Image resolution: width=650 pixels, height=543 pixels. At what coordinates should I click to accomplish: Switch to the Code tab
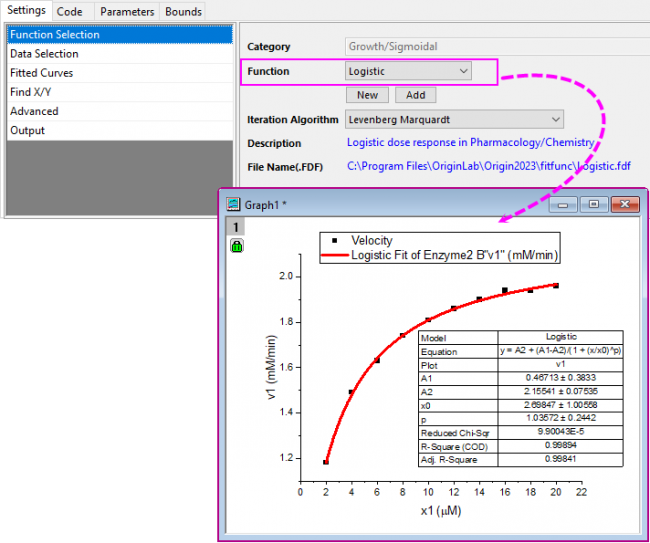[x=69, y=11]
